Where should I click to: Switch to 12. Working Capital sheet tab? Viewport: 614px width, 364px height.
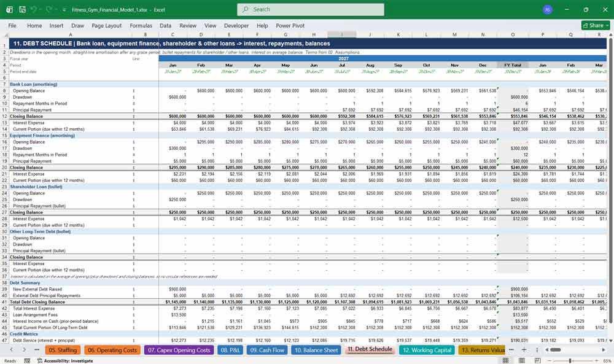[427, 350]
